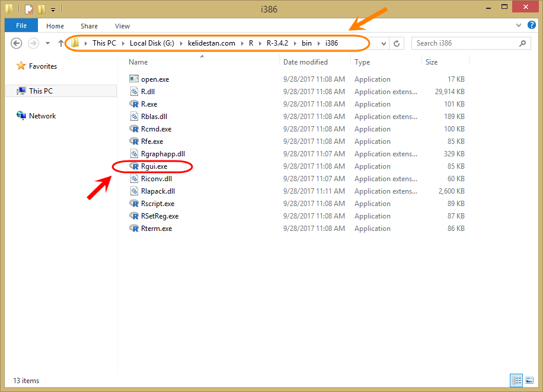Navigate to bin breadcrumb
Viewport: 543px width, 392px height.
(307, 43)
